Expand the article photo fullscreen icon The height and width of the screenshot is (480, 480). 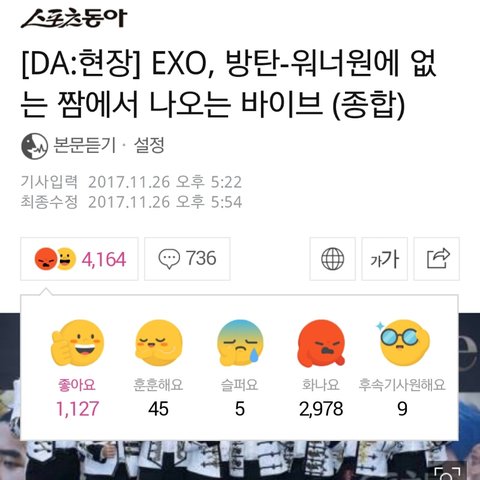point(448,471)
